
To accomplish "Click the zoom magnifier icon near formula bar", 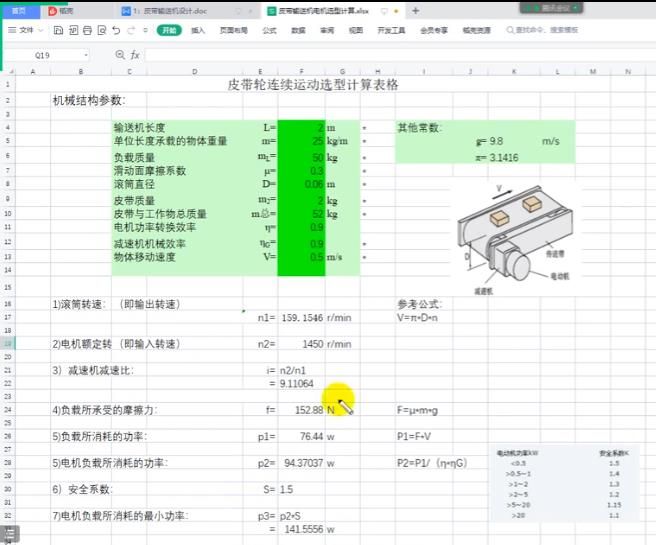I will [120, 55].
